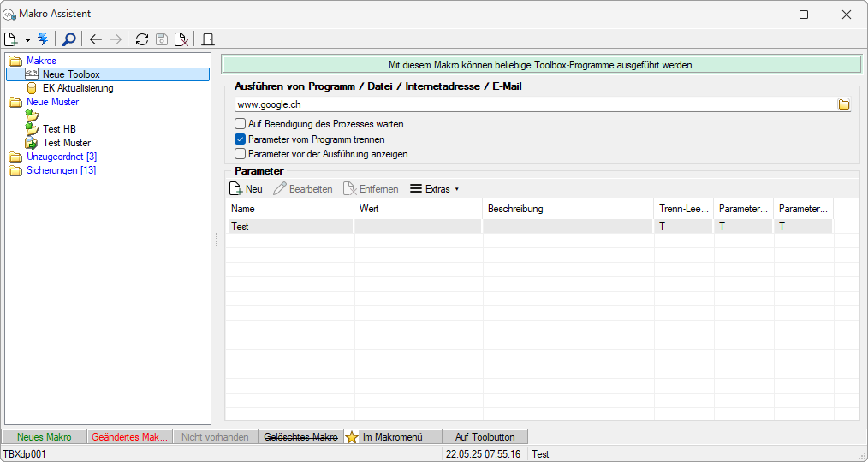Viewport: 868px width, 462px height.
Task: Exit via the door icon
Action: [208, 38]
